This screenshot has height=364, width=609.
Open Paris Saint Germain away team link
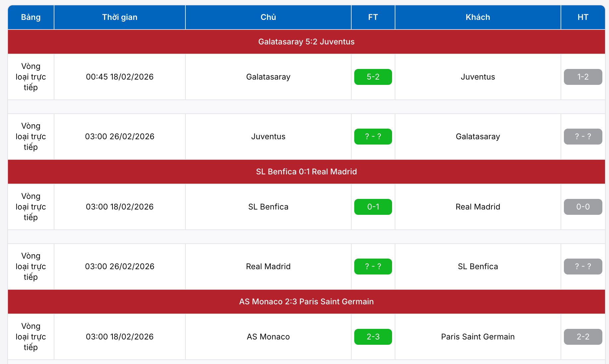[x=478, y=337]
